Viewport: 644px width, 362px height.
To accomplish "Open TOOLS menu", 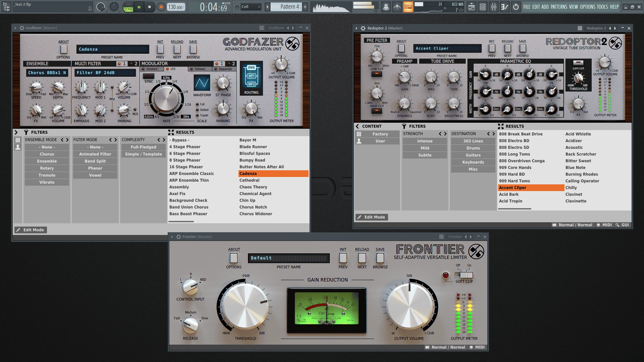I will [x=602, y=7].
